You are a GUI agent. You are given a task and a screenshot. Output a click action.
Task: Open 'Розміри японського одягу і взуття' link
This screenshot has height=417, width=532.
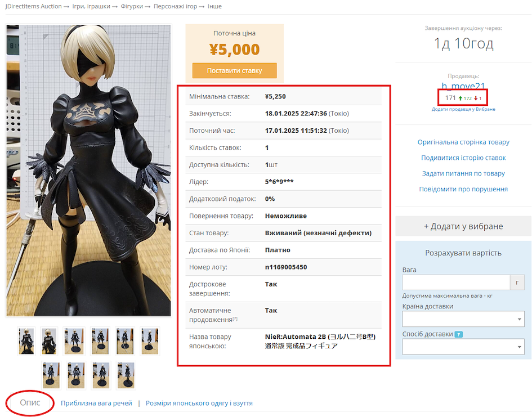199,403
